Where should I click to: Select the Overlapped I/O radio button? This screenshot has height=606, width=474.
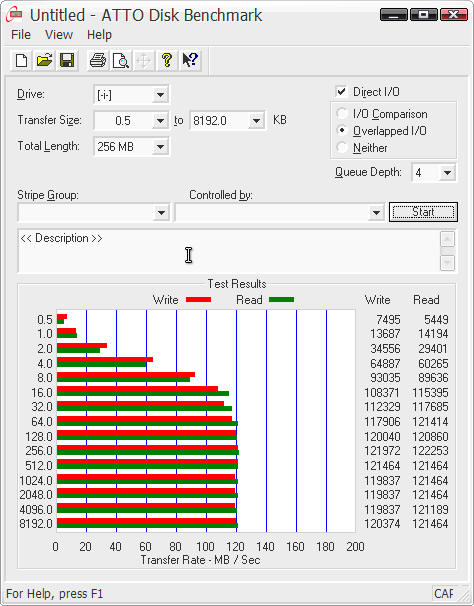pos(342,131)
